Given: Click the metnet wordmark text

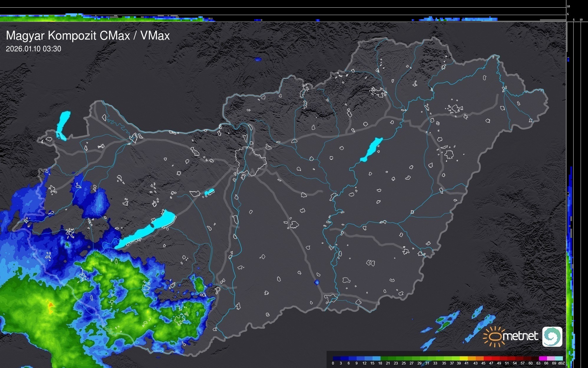Looking at the screenshot, I should pyautogui.click(x=520, y=336).
